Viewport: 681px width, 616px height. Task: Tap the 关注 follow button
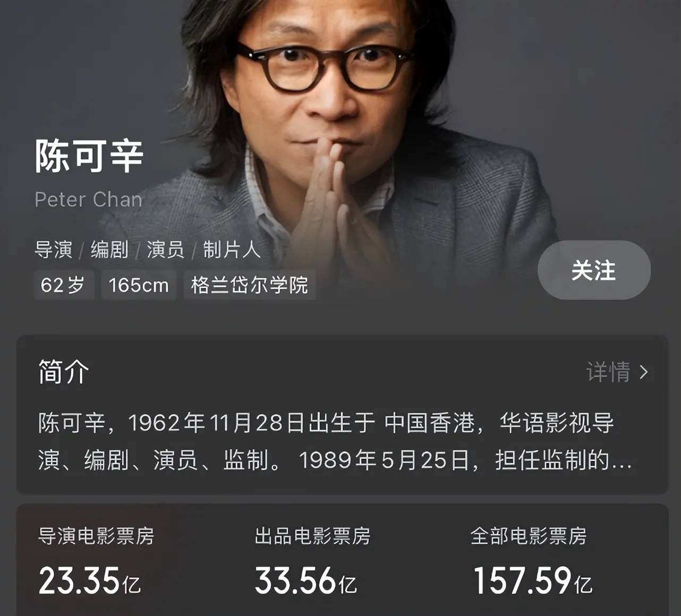pos(594,270)
